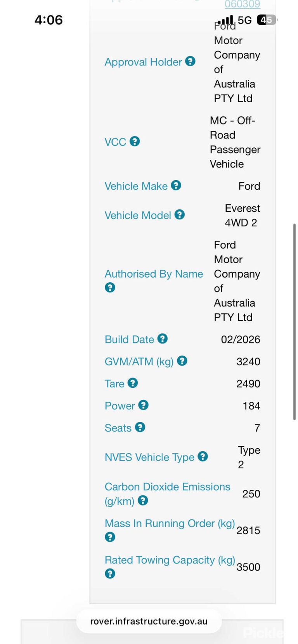The height and width of the screenshot is (644, 298).
Task: Show help for Mass In Running Order
Action: point(110,537)
